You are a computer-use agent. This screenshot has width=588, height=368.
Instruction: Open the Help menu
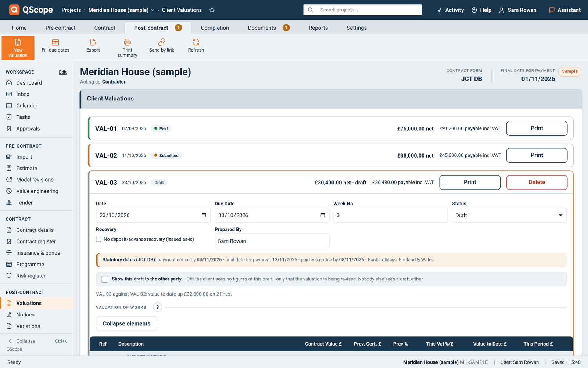click(x=481, y=10)
